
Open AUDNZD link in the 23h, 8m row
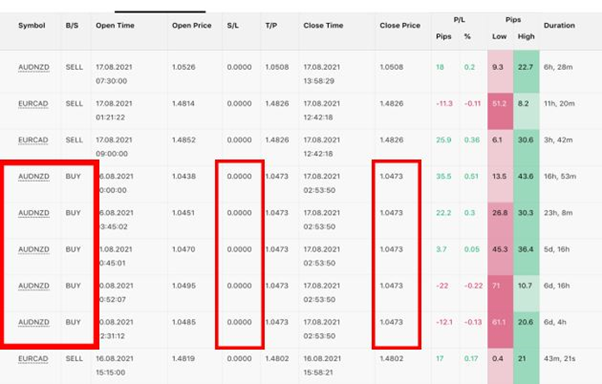(x=34, y=214)
